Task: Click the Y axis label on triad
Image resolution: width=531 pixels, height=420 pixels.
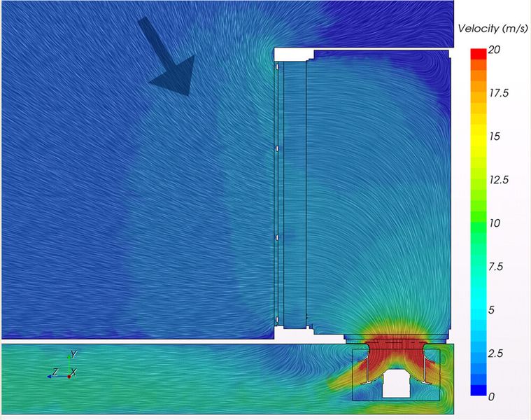Action: pos(73,355)
